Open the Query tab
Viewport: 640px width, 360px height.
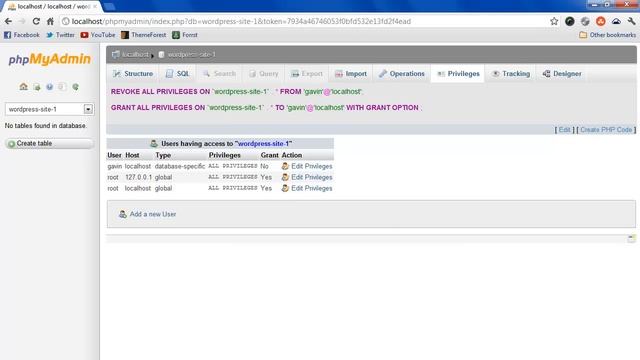[264, 73]
